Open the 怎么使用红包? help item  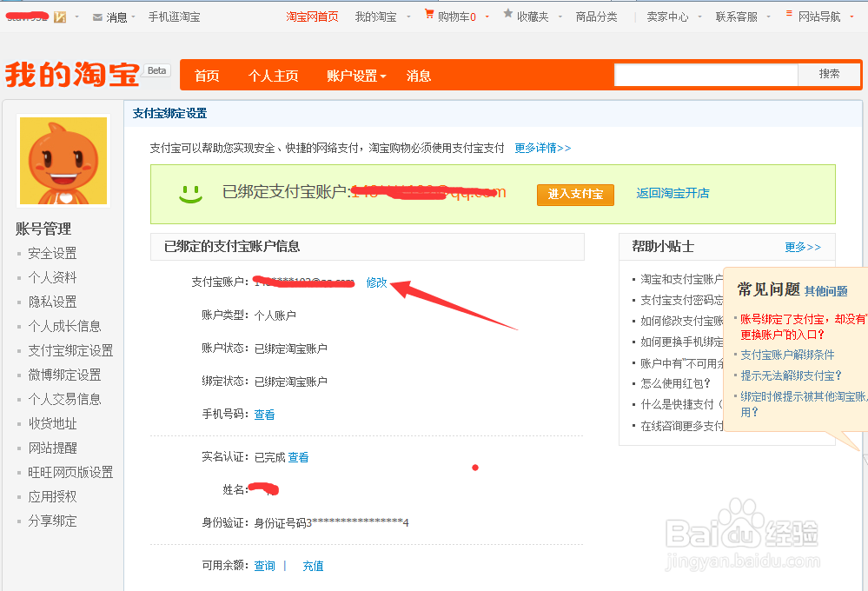675,384
